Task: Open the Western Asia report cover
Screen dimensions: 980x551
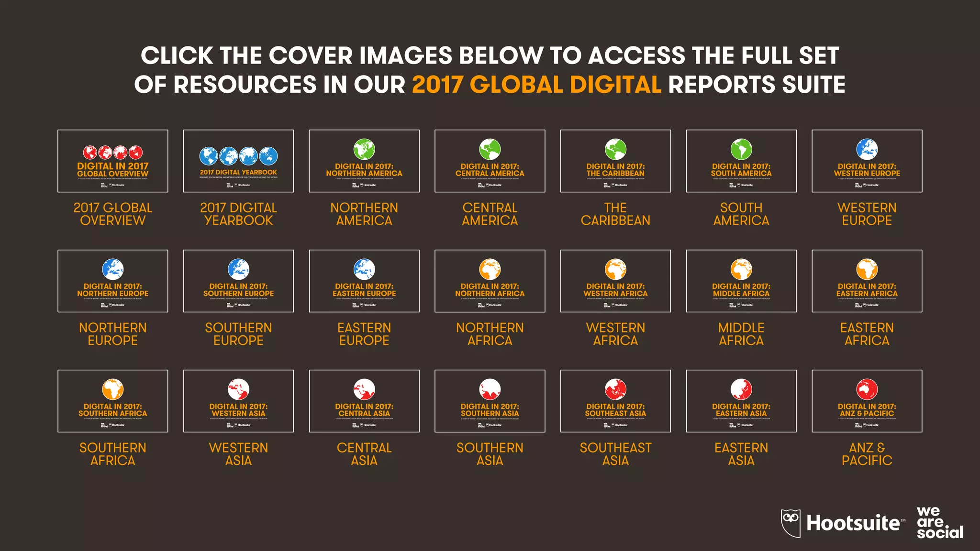Action: point(239,401)
